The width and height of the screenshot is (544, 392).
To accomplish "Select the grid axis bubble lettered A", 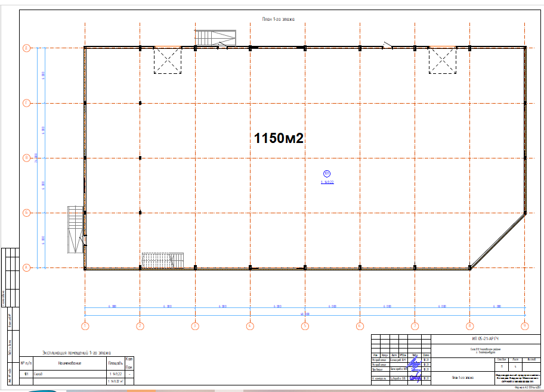I will (26, 267).
